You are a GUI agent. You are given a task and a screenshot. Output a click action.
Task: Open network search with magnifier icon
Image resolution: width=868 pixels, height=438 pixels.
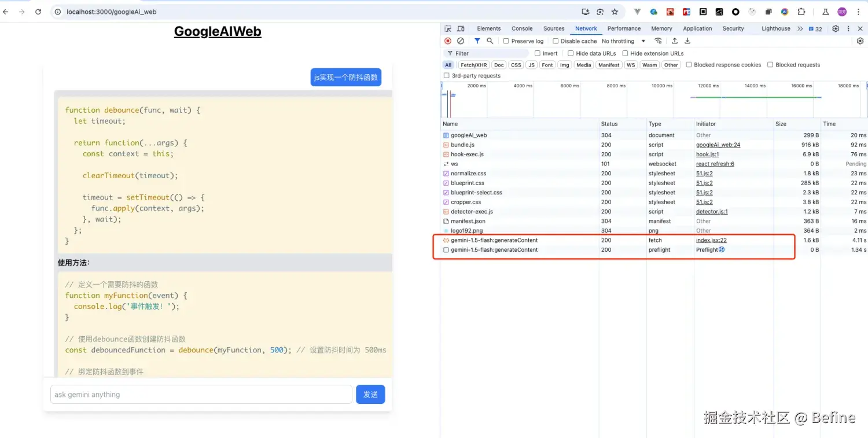[x=490, y=41]
